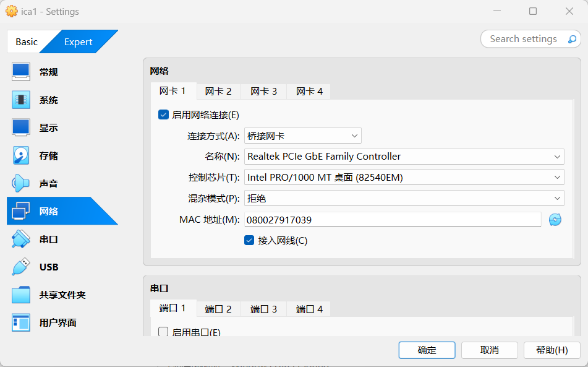
Task: Click the 连接方式(A): label
Action: coord(213,136)
